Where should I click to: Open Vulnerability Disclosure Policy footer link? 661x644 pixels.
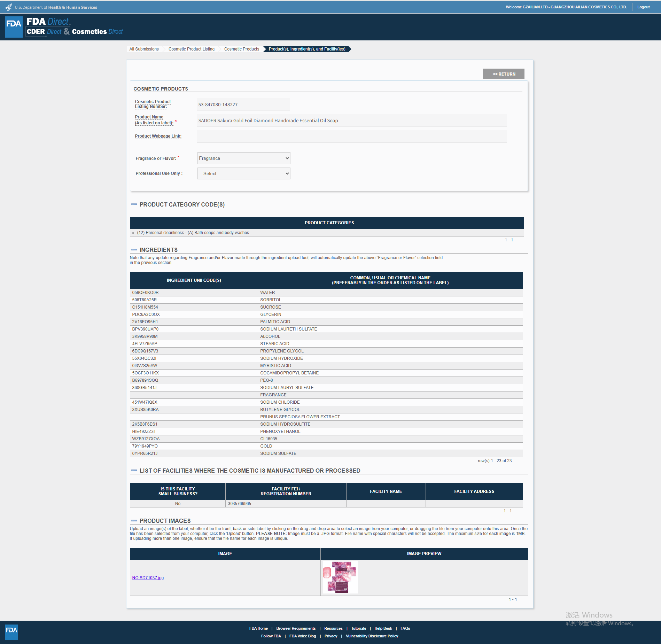372,636
